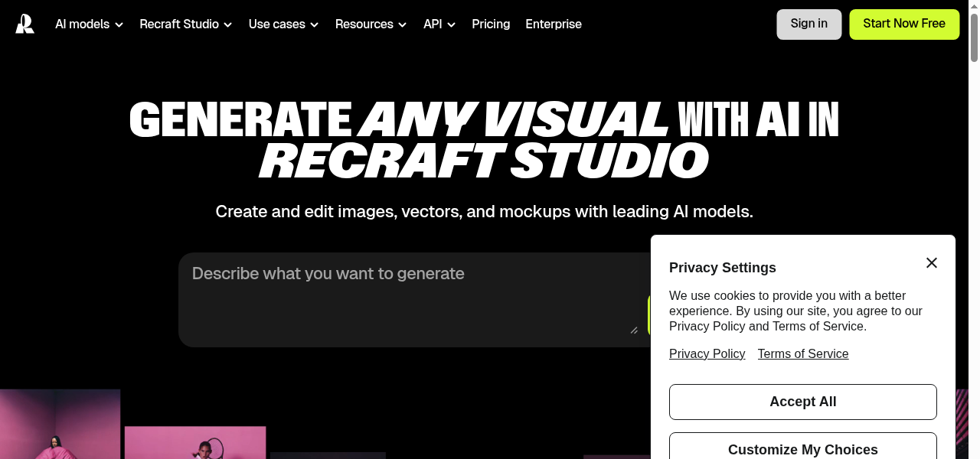The image size is (980, 459).
Task: Click the page scrollbar on the right edge
Action: (x=975, y=34)
